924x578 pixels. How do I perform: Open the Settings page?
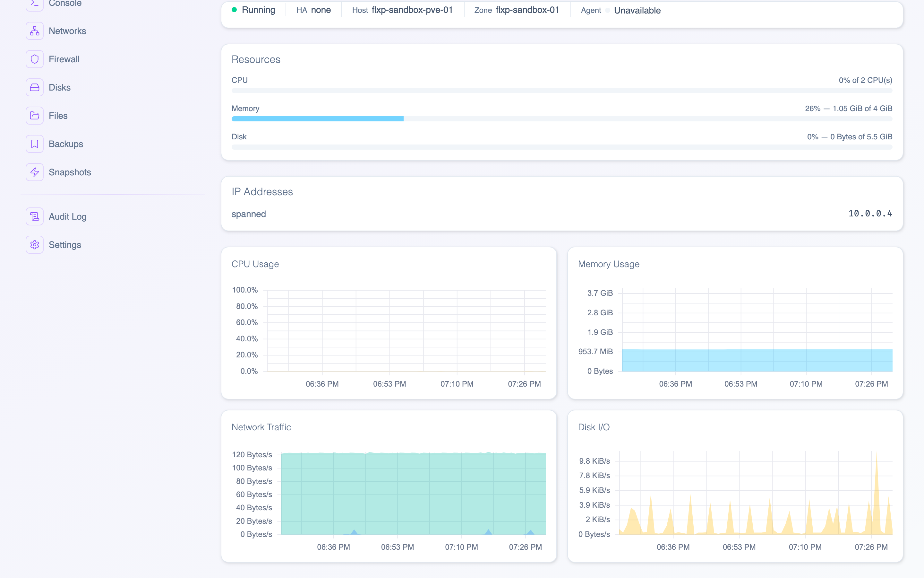coord(65,245)
